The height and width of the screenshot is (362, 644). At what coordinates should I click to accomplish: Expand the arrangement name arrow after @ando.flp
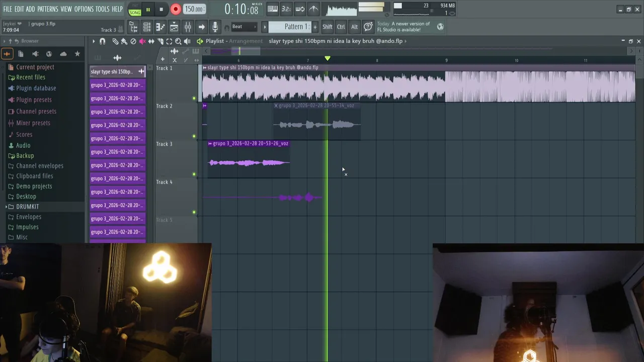coord(406,41)
